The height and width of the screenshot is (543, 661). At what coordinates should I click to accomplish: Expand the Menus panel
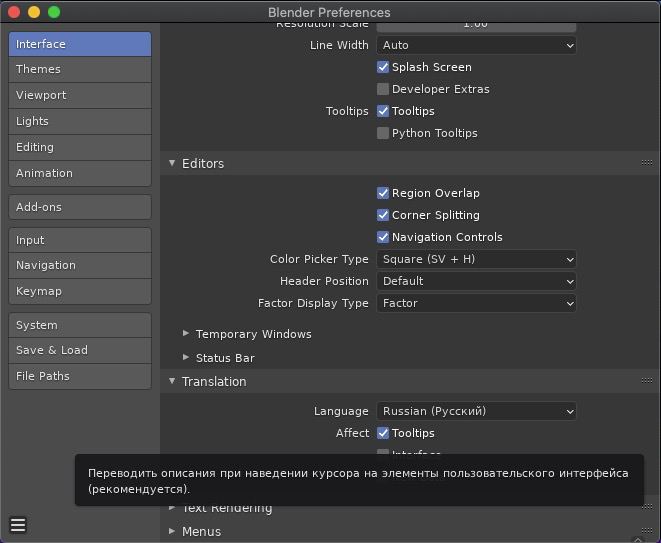[172, 531]
